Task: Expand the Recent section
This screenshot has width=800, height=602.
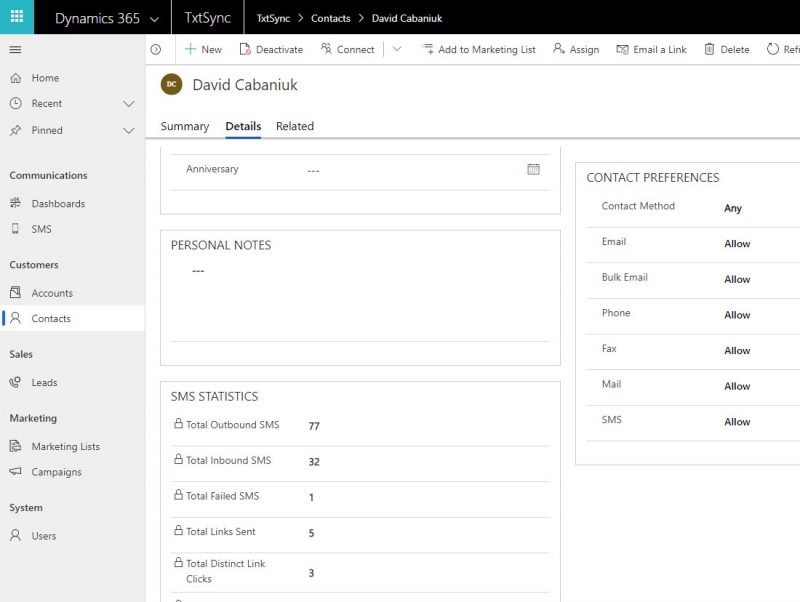Action: 128,104
